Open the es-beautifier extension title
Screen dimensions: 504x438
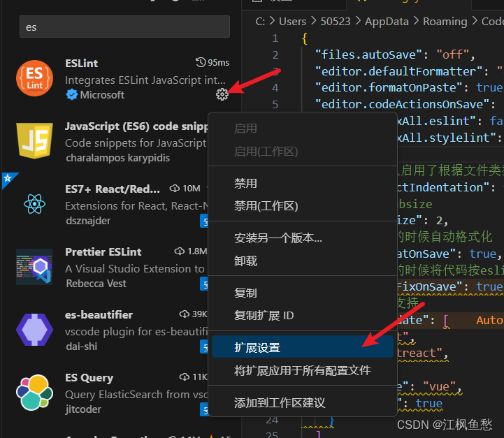[x=99, y=315]
